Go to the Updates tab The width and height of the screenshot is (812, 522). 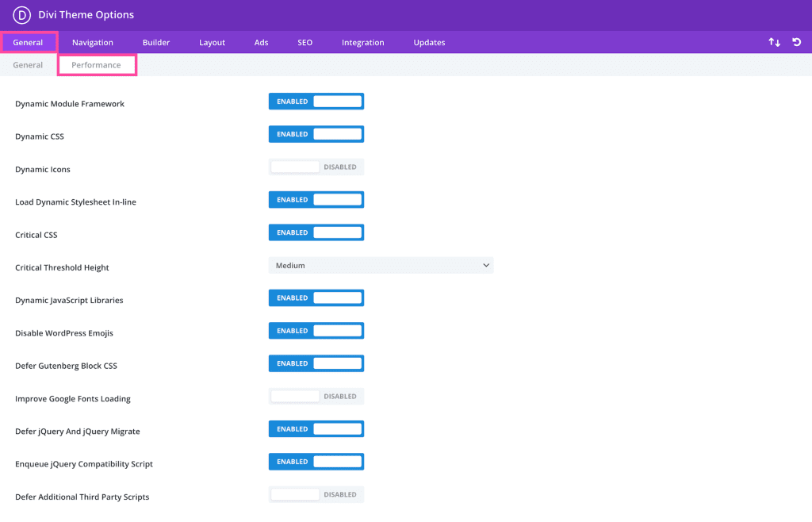click(x=429, y=42)
